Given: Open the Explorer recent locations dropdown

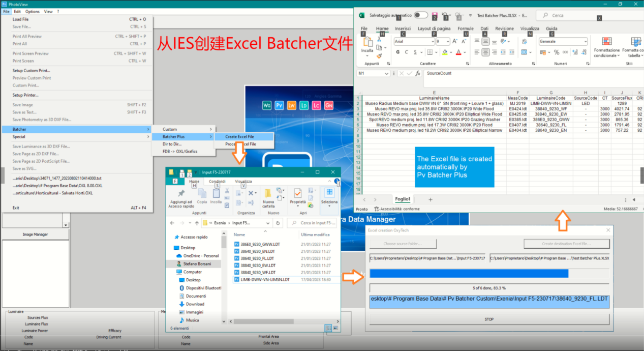Looking at the screenshot, I should [190, 223].
